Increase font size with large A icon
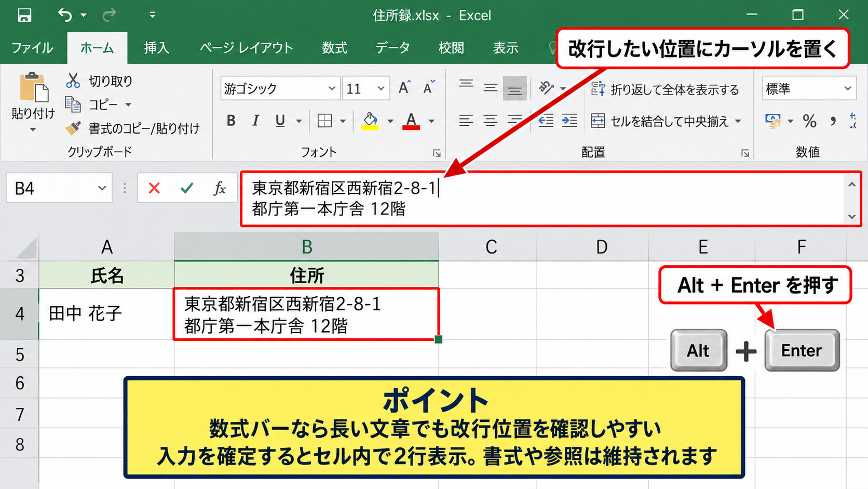 [404, 88]
